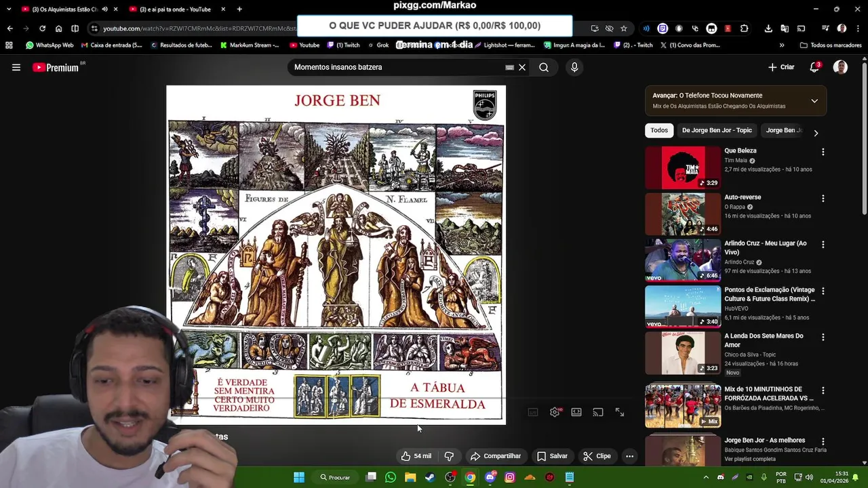Create a clip with Clipe button
The height and width of the screenshot is (488, 868).
tap(597, 456)
